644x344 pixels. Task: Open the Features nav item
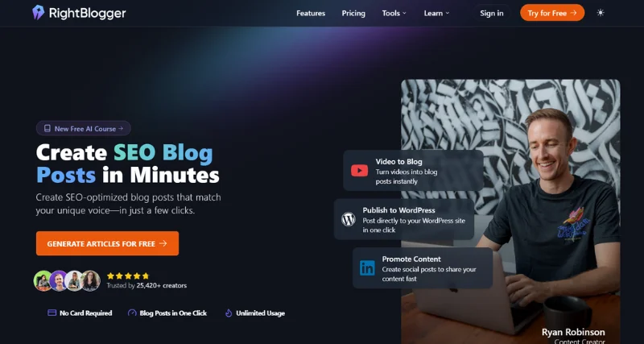[x=311, y=13]
